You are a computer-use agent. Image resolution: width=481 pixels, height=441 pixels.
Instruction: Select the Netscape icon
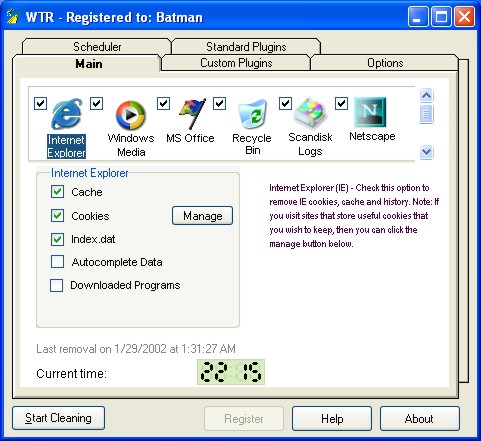click(370, 112)
